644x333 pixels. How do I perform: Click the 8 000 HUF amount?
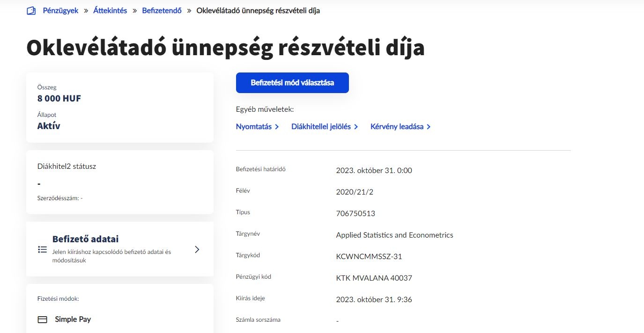pos(59,99)
